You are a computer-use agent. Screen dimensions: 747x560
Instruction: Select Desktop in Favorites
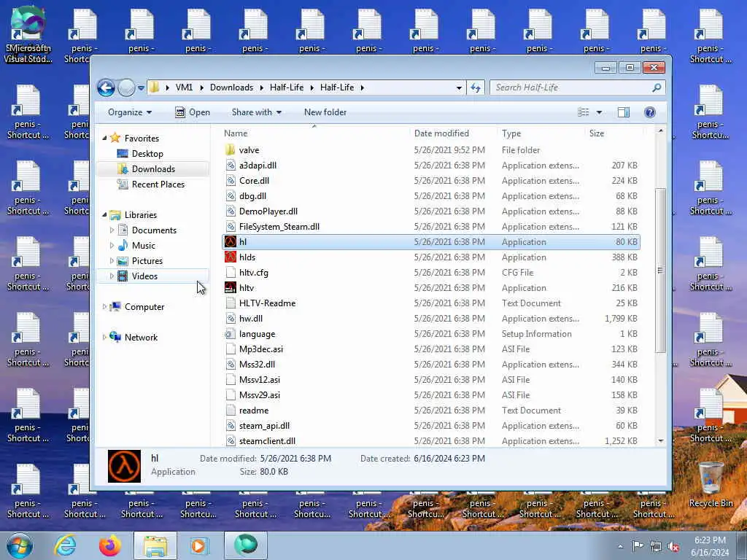click(147, 154)
